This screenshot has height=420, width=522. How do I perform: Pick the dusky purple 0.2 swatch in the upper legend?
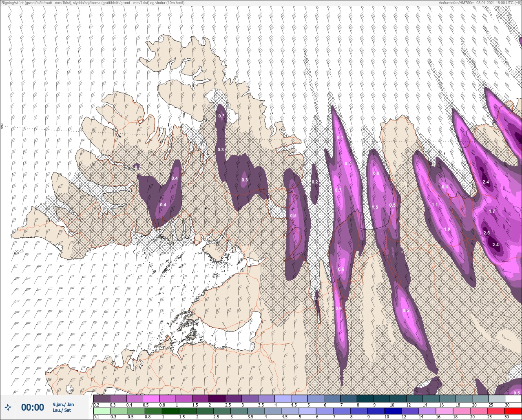coord(102,398)
